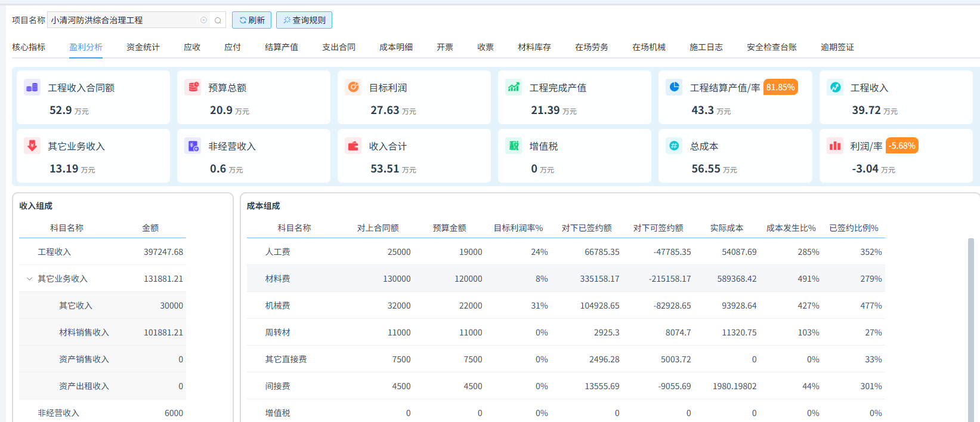Select the 其它直接费 row name
This screenshot has width=980, height=422.
point(286,359)
